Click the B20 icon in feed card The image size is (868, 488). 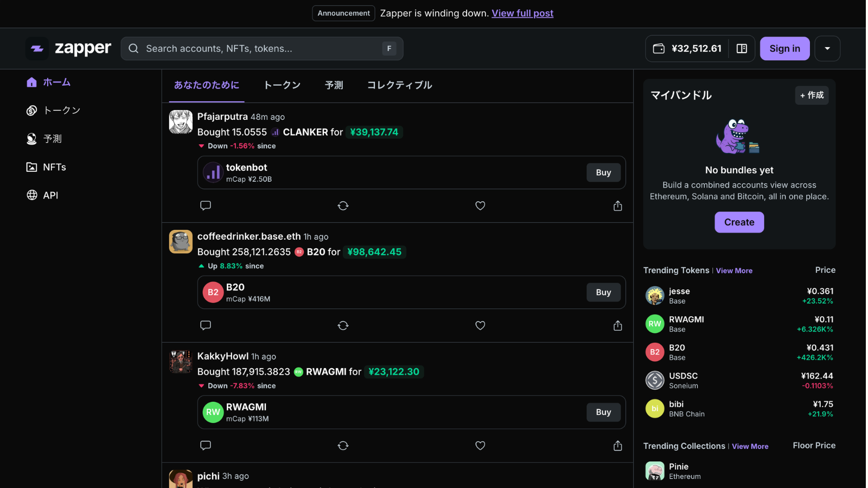(x=213, y=292)
